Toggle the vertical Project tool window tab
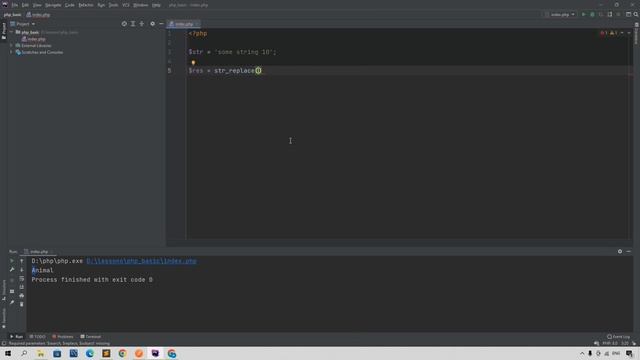This screenshot has height=360, width=640. point(4,31)
